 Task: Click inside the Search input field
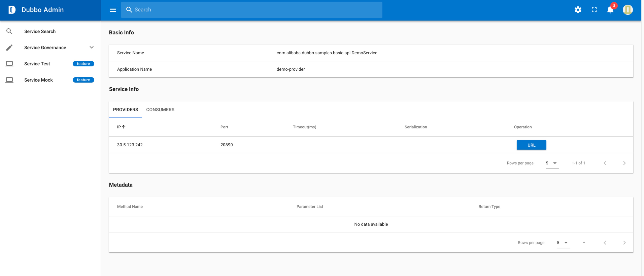tap(225, 10)
